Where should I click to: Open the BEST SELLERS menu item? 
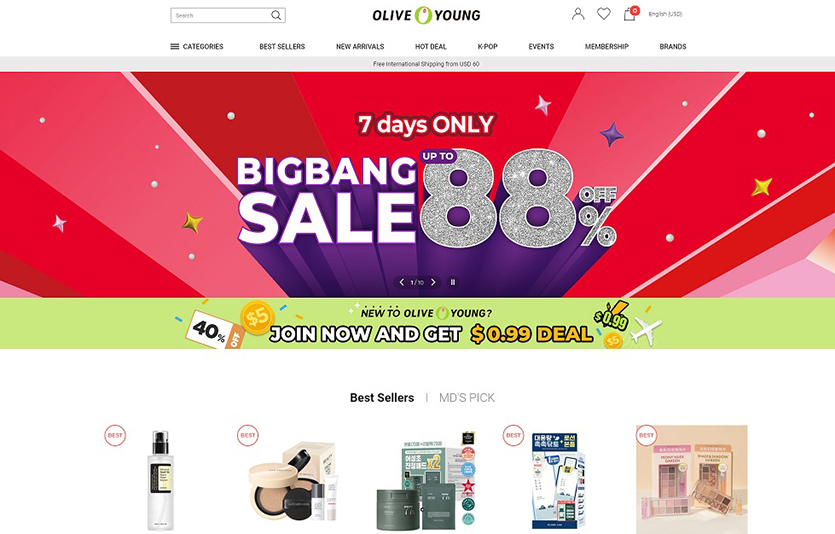coord(282,47)
